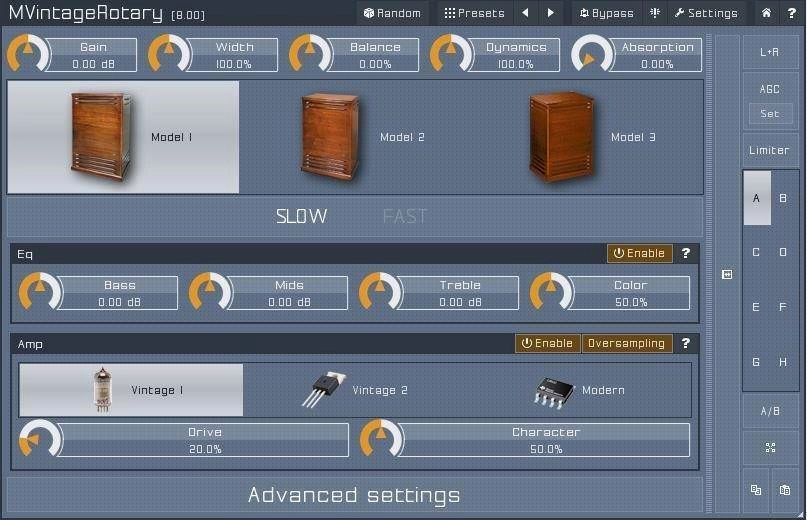
Task: Switch rotation speed to SLOW
Action: tap(301, 216)
